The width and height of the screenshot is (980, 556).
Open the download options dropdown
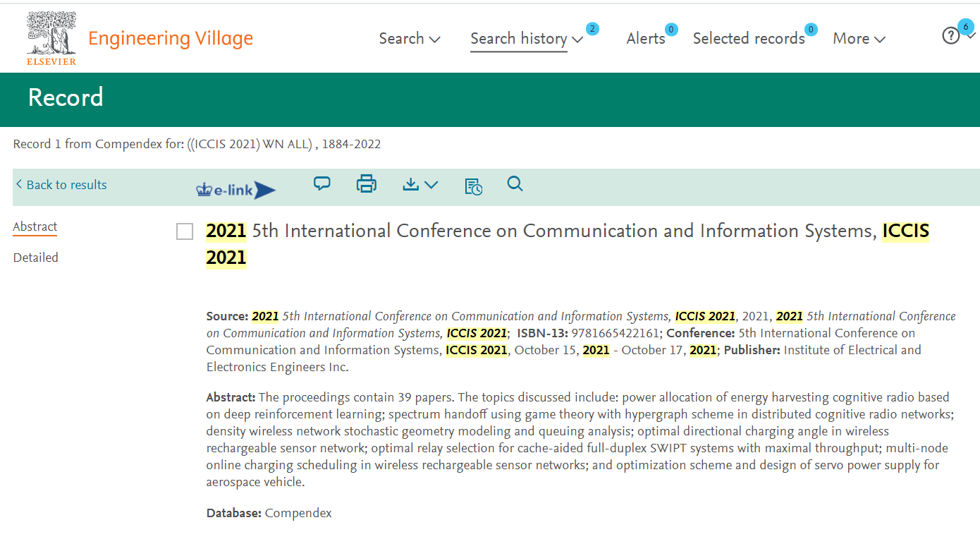(x=420, y=185)
